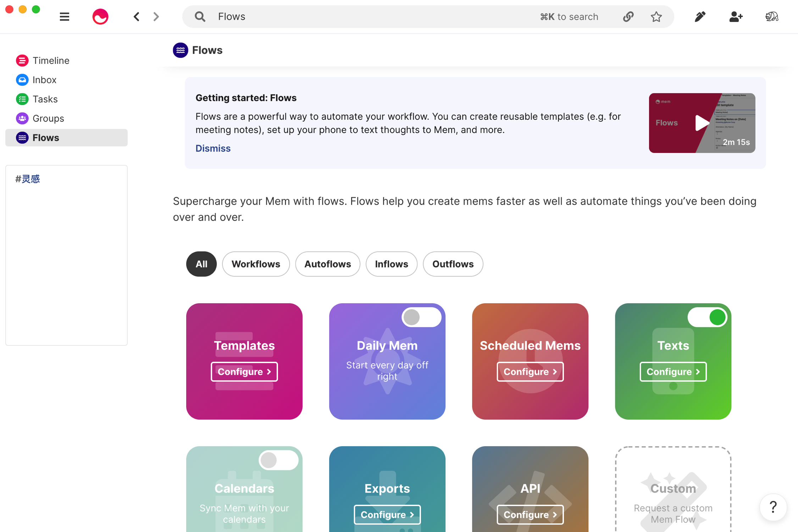Create new mem with the pencil icon
Image resolution: width=798 pixels, height=532 pixels.
click(700, 17)
